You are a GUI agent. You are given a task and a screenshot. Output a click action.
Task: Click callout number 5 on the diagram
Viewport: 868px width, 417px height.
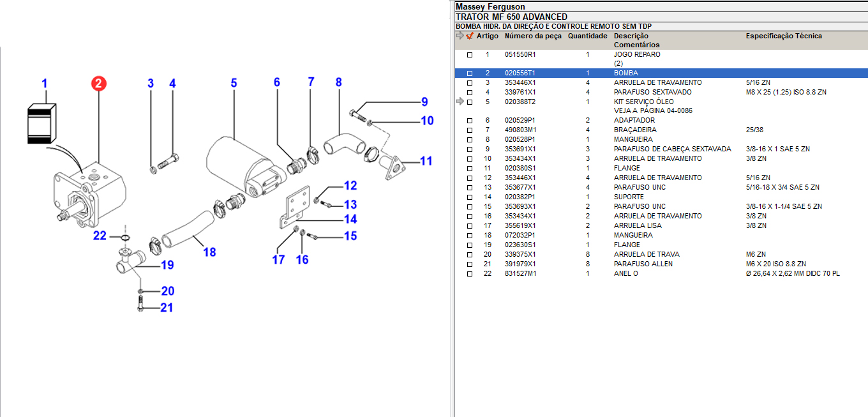tap(234, 83)
